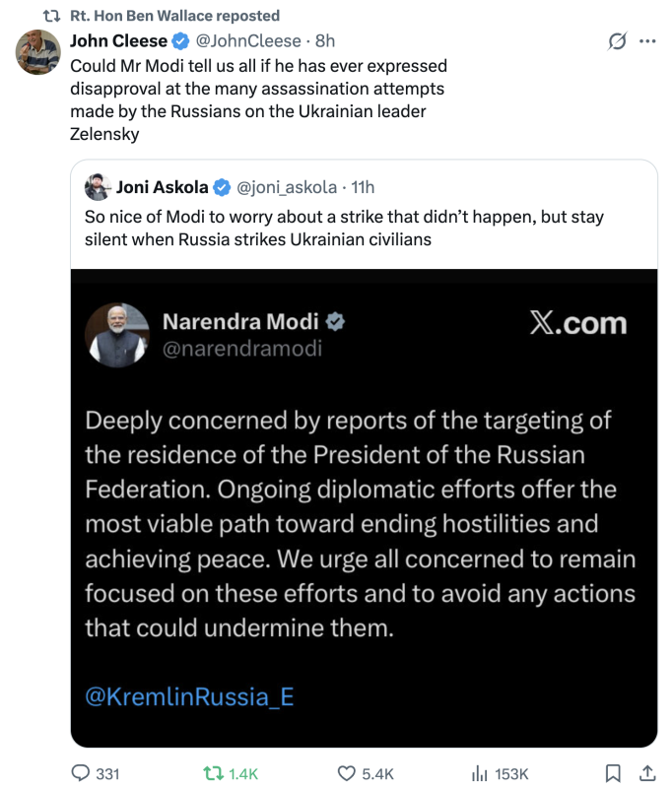Like the post with the heart icon

coord(346,773)
